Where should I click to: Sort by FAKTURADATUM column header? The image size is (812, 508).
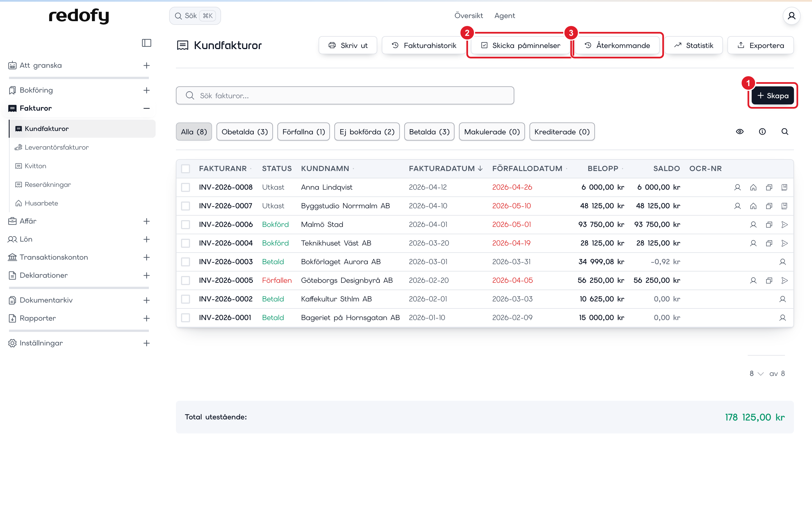click(445, 169)
